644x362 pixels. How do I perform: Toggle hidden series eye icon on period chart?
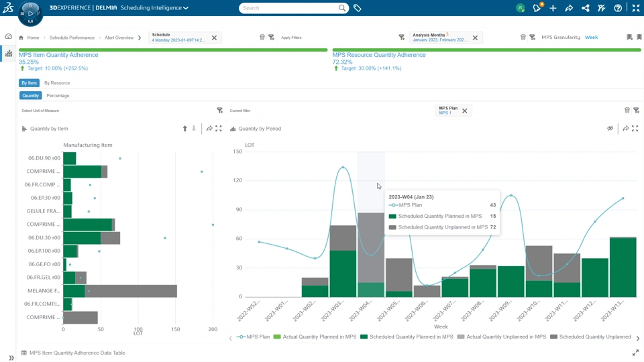(610, 129)
